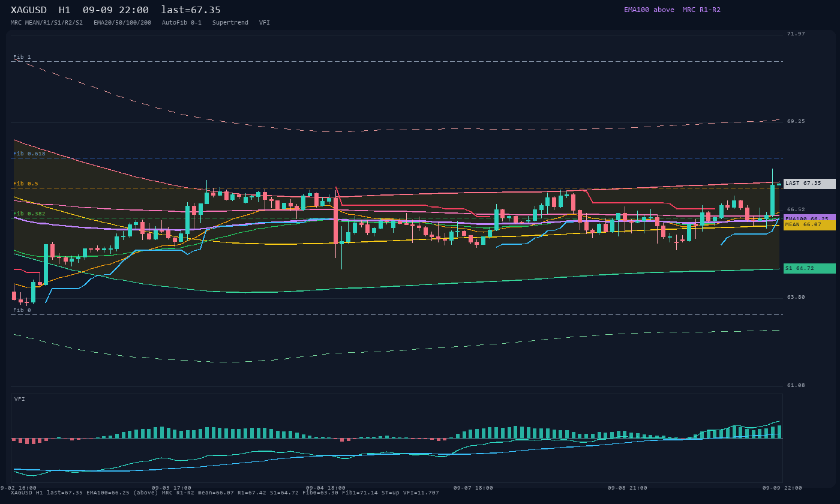
Task: Select the MEAN 66.07 price label
Action: tap(809, 225)
